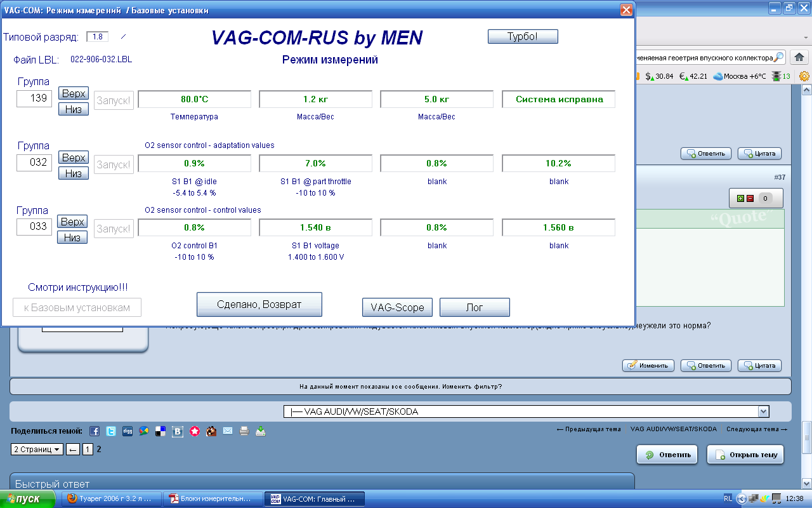This screenshot has width=812, height=508.
Task: Open the orange gear settings icon
Action: [804, 76]
